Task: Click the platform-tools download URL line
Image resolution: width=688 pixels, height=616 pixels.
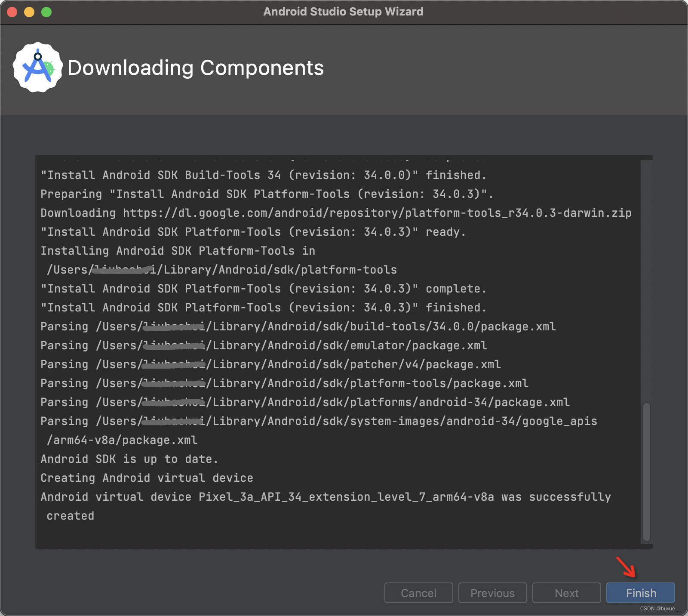Action: (x=336, y=213)
